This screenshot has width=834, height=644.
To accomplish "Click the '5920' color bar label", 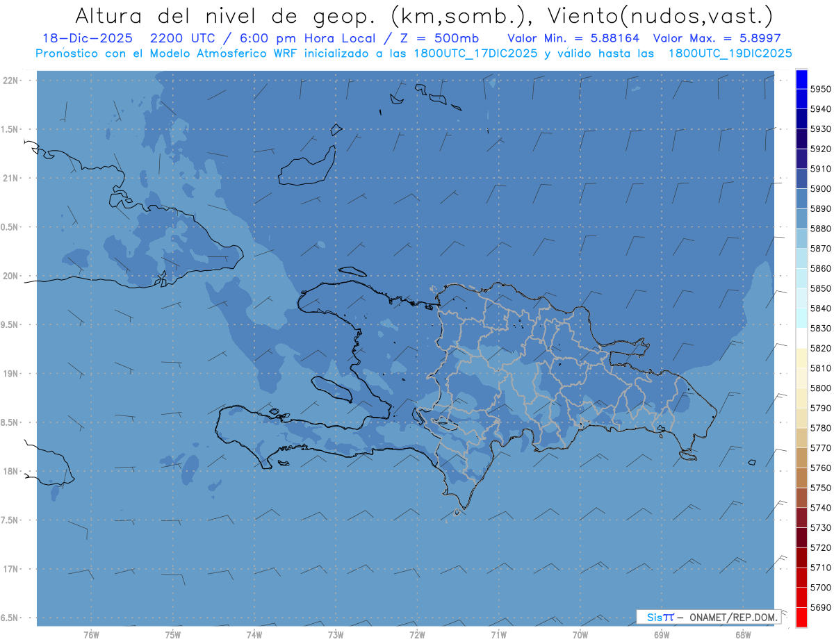I will 820,149.
